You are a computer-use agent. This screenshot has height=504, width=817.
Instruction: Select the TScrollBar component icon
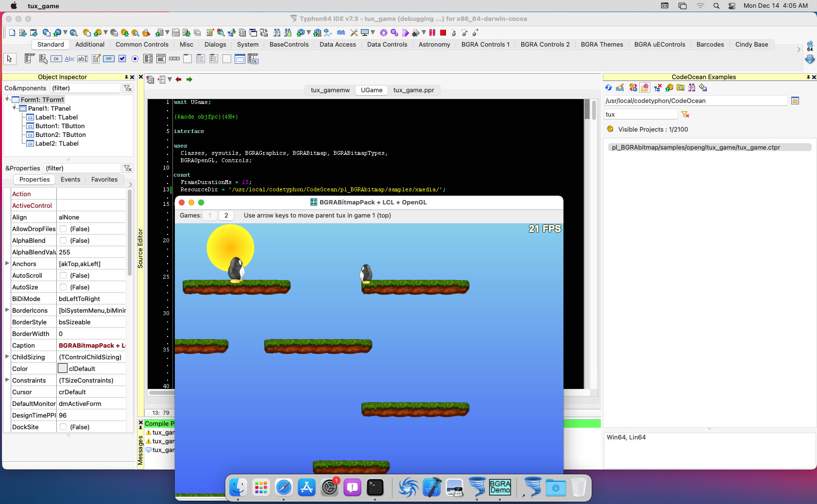pyautogui.click(x=174, y=59)
